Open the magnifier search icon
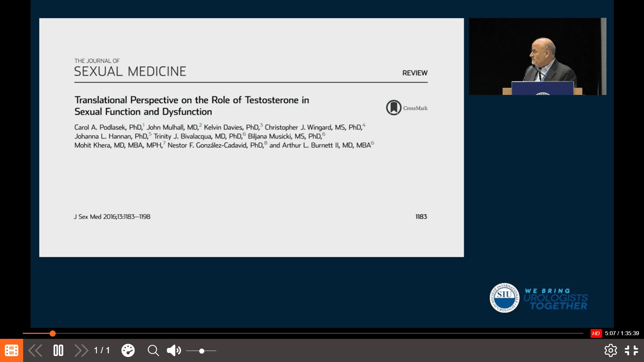The height and width of the screenshot is (362, 644). point(153,351)
